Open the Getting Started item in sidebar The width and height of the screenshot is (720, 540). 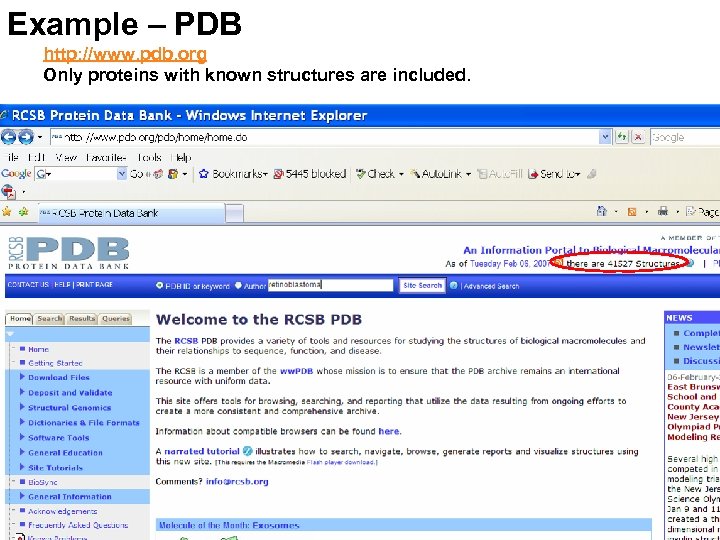(x=55, y=363)
